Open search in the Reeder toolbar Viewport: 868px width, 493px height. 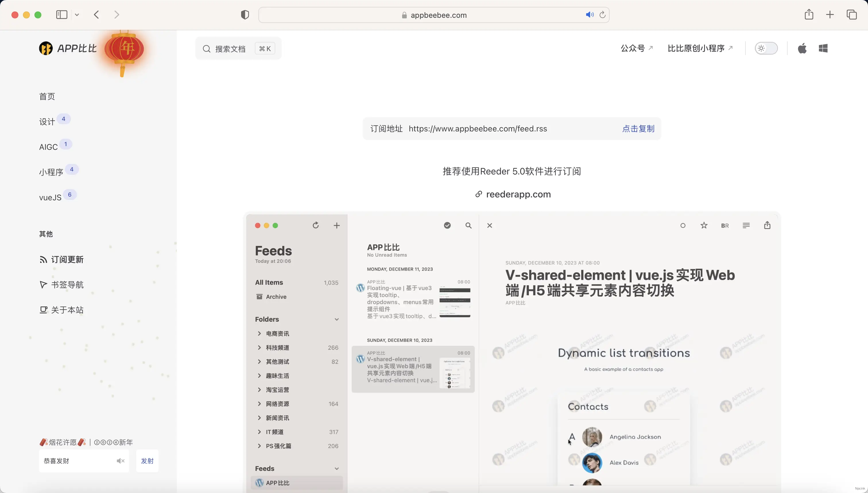[x=468, y=225]
